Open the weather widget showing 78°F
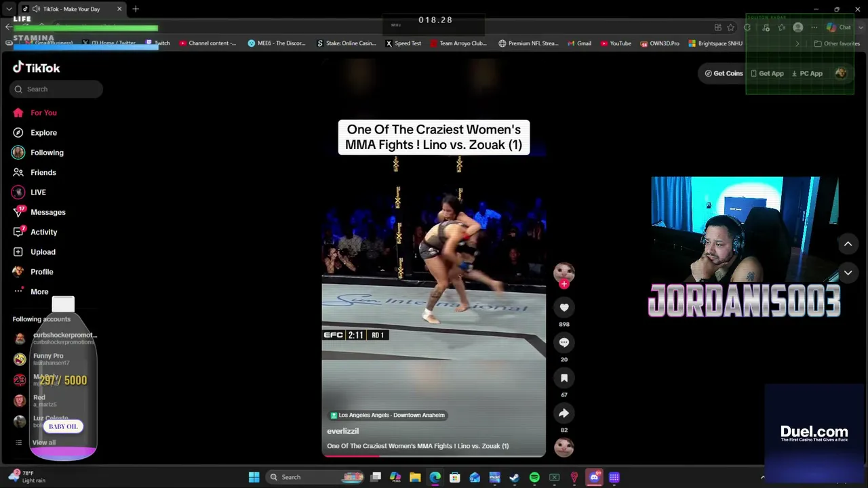 [27, 477]
